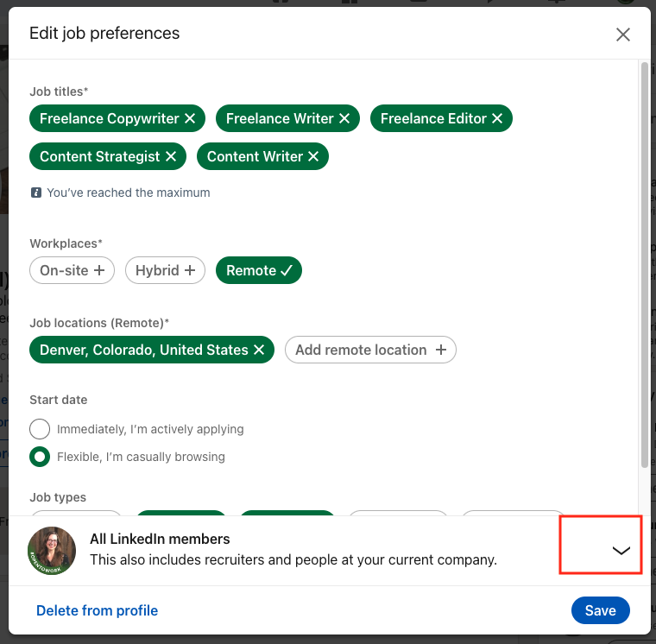Click the dialog's vertical scrollbar

pyautogui.click(x=644, y=259)
